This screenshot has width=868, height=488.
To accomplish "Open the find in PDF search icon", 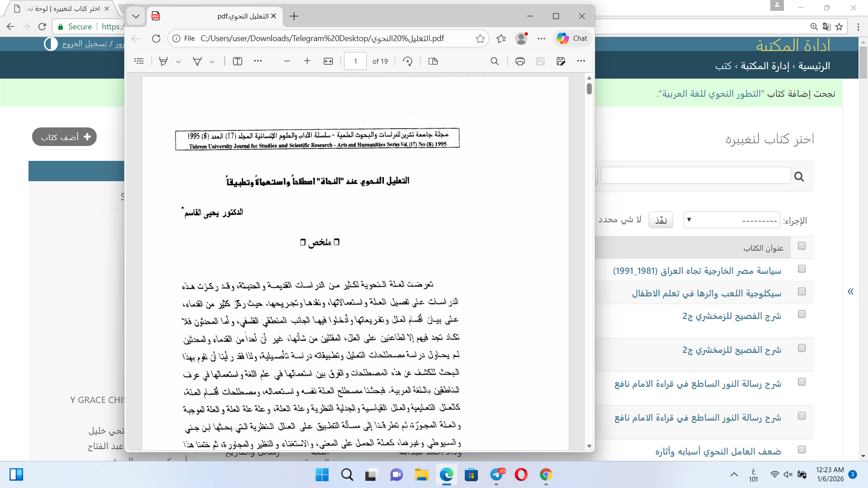I will coord(495,61).
